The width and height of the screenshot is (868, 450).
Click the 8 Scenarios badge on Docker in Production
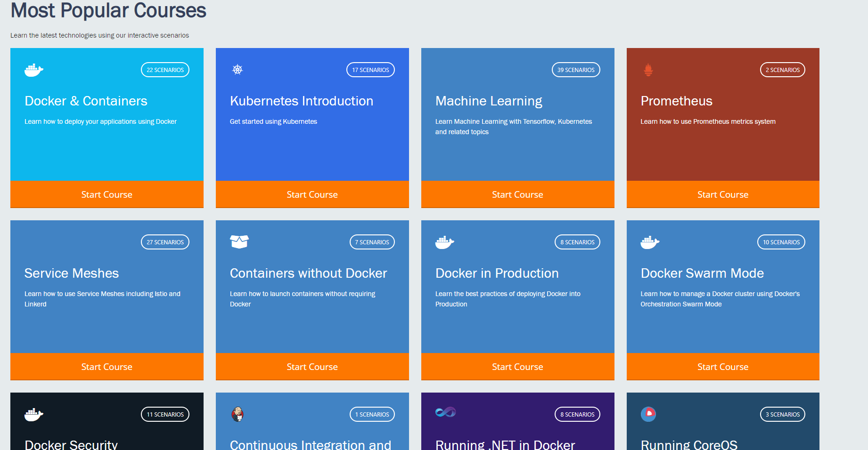pyautogui.click(x=577, y=242)
